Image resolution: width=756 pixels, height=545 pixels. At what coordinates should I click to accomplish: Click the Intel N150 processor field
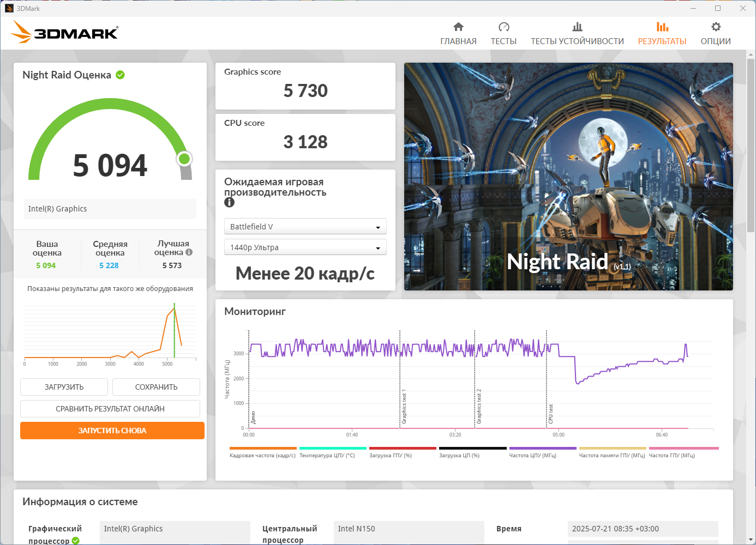pyautogui.click(x=409, y=529)
